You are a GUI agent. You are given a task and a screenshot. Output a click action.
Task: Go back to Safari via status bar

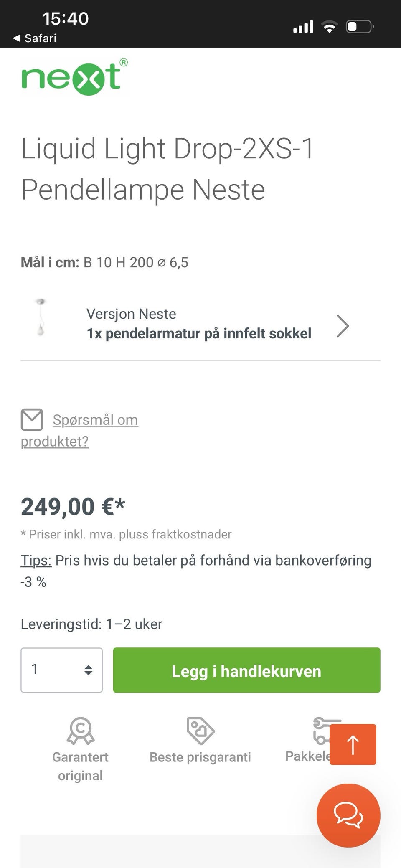click(x=35, y=38)
